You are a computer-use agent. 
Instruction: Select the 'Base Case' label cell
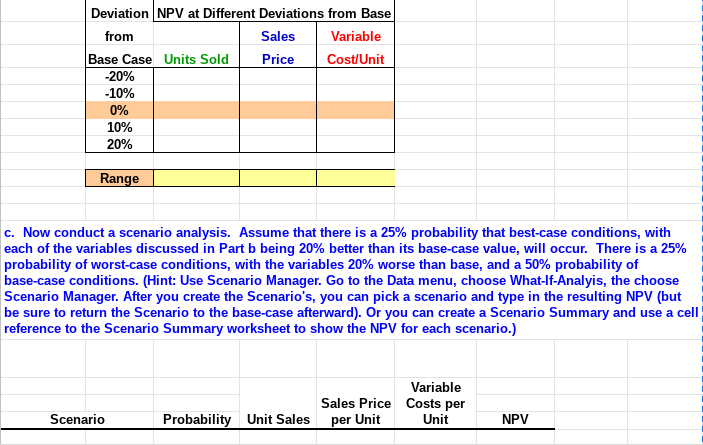point(119,59)
